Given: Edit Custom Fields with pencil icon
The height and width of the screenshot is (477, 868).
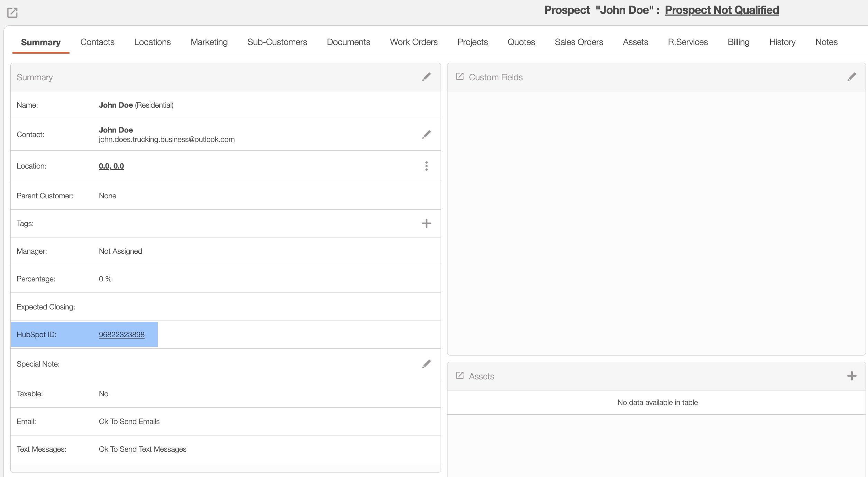Looking at the screenshot, I should pyautogui.click(x=852, y=77).
